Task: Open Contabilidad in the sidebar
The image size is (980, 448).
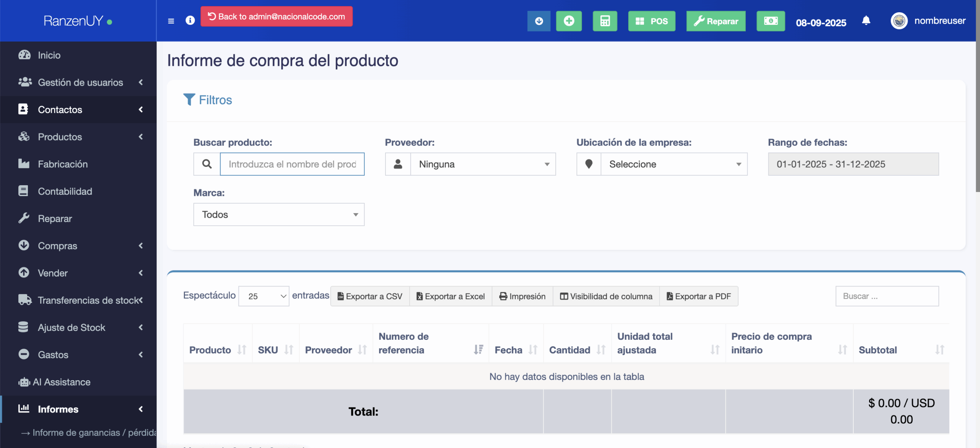Action: click(65, 191)
